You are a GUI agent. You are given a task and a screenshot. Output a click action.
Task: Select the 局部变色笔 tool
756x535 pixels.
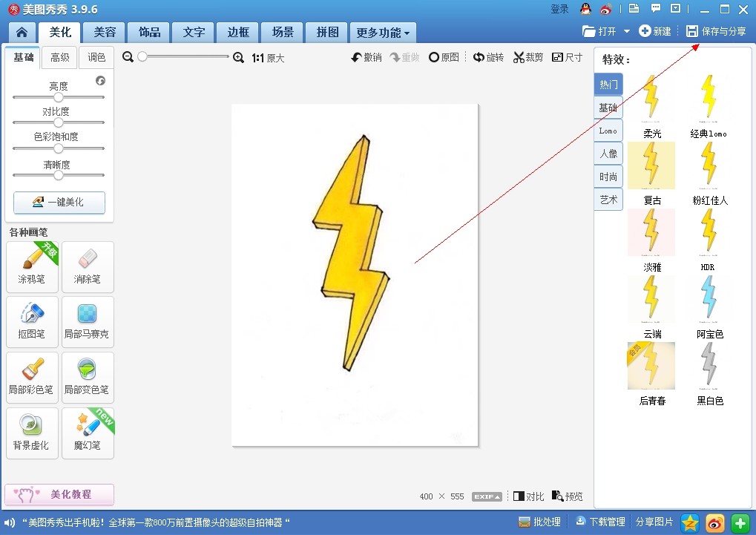88,377
